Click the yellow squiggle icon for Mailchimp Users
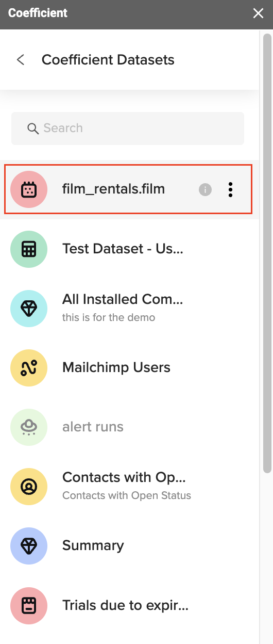 coord(29,368)
